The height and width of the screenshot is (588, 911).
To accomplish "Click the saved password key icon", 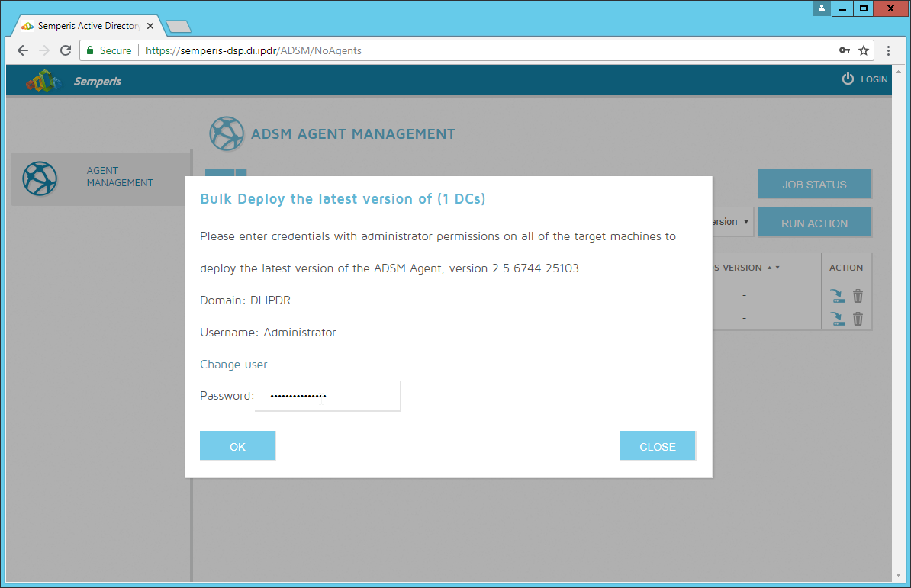I will point(845,50).
